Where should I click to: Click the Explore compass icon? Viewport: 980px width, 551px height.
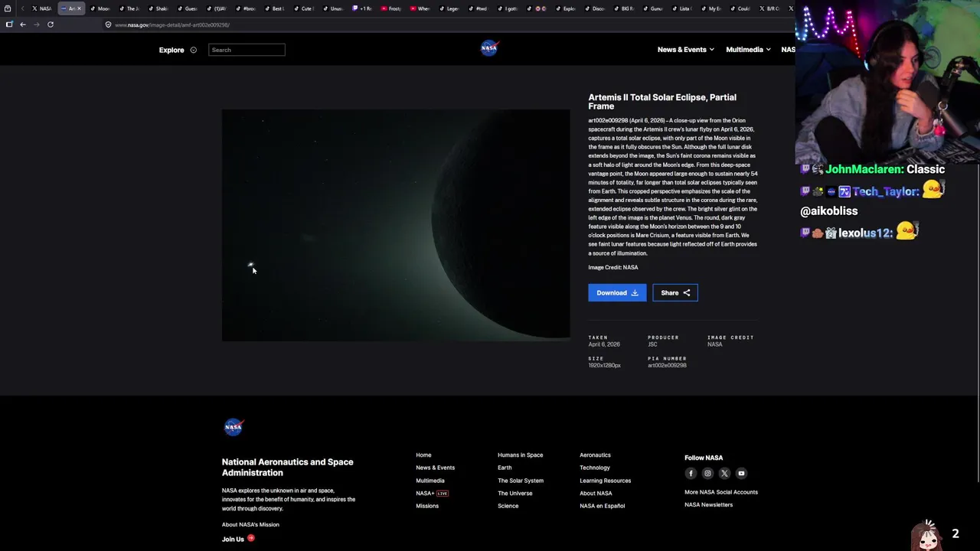click(193, 50)
